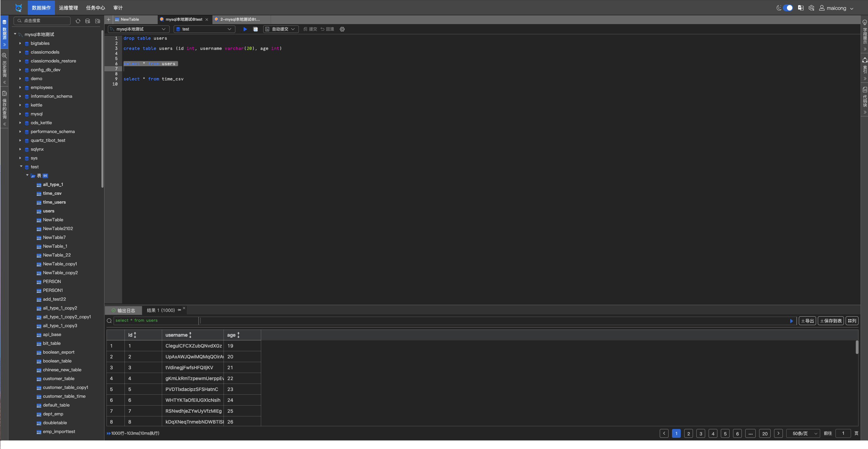Refresh the data source tree
This screenshot has height=449, width=868.
coord(78,21)
